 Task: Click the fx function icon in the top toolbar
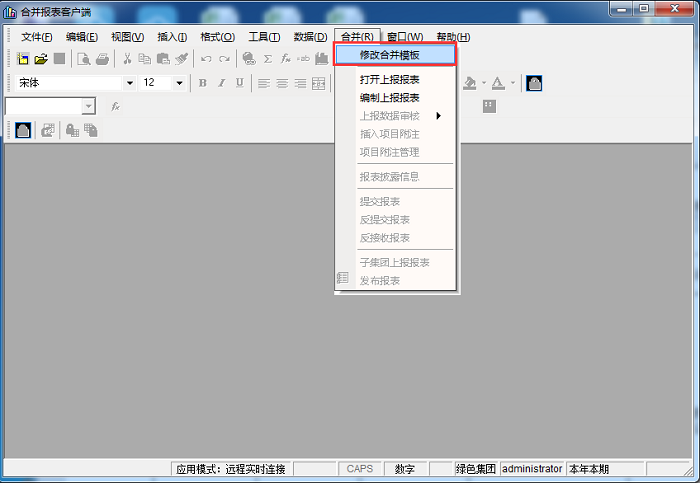(x=286, y=58)
